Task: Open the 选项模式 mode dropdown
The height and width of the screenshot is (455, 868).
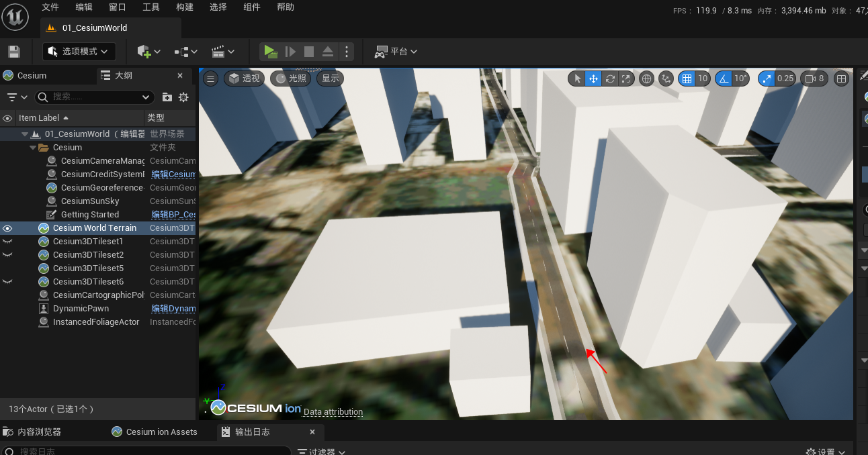Action: click(79, 52)
